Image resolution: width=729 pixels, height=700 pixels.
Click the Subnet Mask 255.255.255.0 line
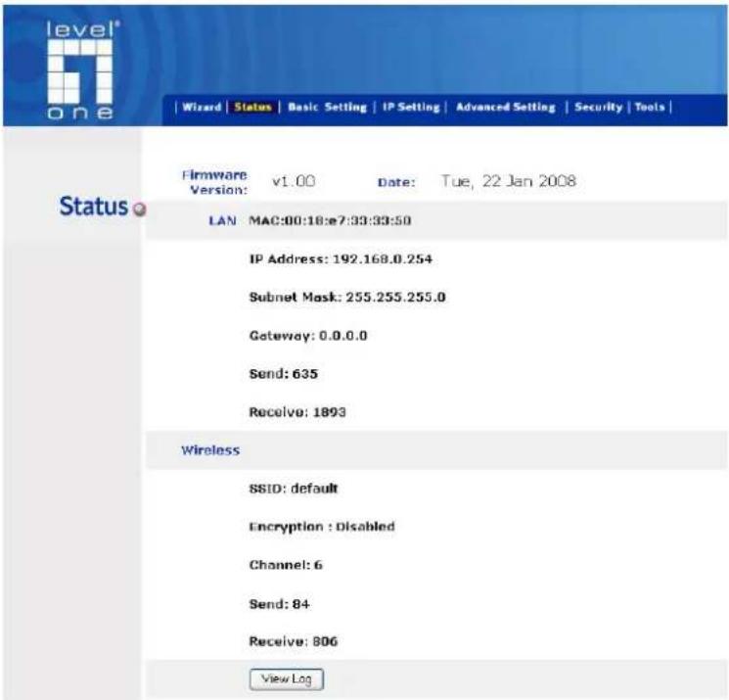pyautogui.click(x=347, y=298)
